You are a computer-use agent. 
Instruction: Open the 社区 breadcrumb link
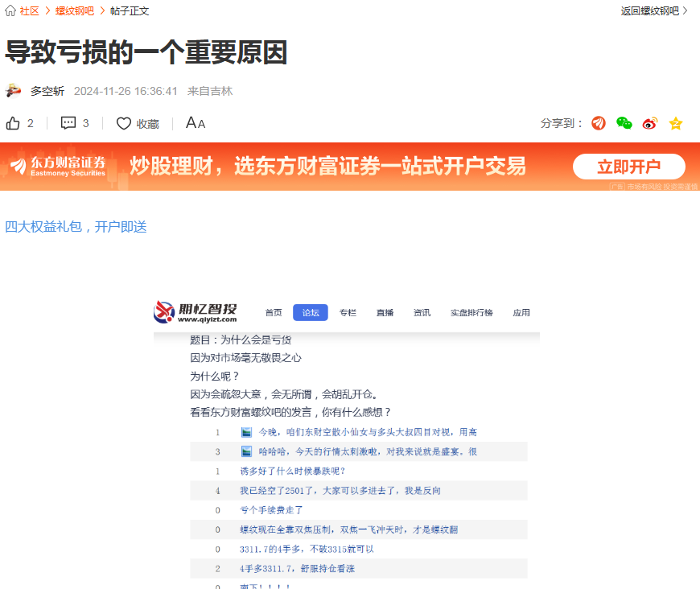[30, 11]
